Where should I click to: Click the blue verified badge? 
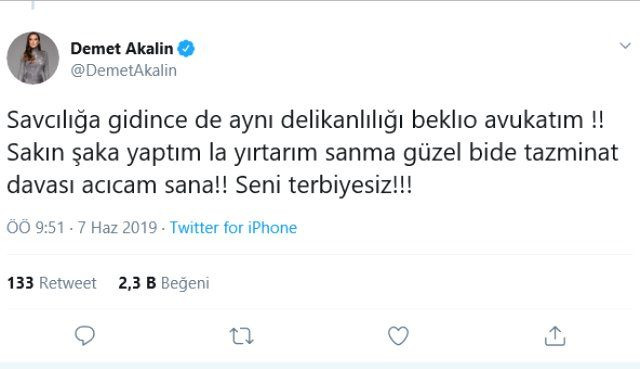(x=186, y=49)
